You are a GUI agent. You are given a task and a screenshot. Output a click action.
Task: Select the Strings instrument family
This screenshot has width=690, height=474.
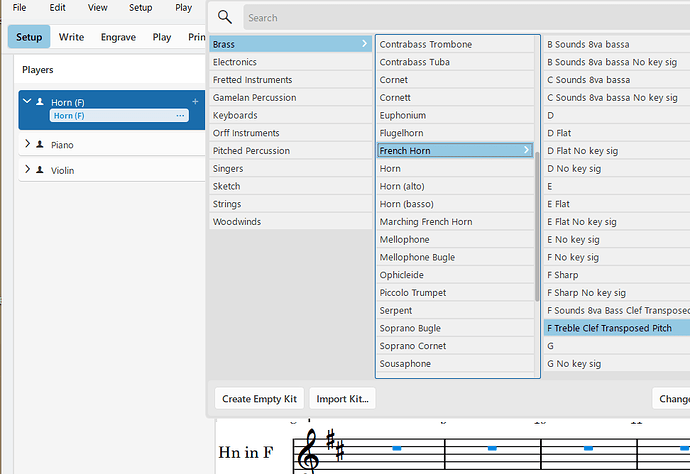coord(228,204)
